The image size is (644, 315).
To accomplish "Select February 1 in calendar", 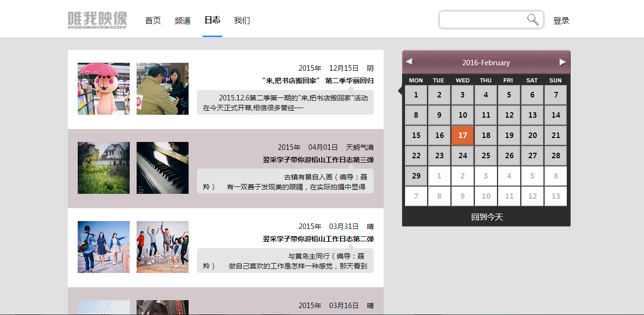I will click(x=416, y=95).
